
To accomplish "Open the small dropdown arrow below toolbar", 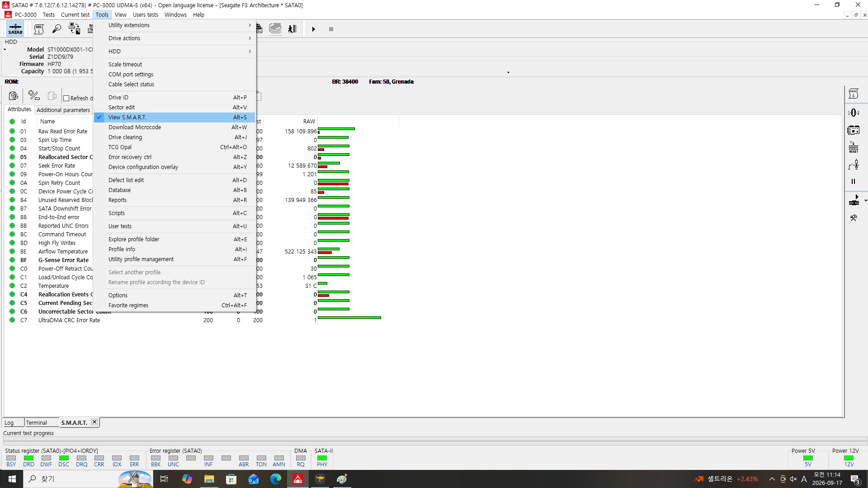I will tap(508, 72).
